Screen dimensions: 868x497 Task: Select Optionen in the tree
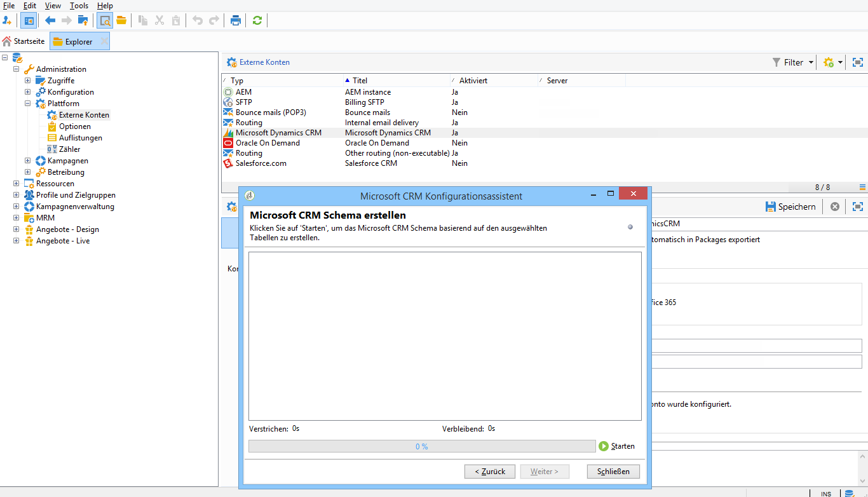point(75,126)
